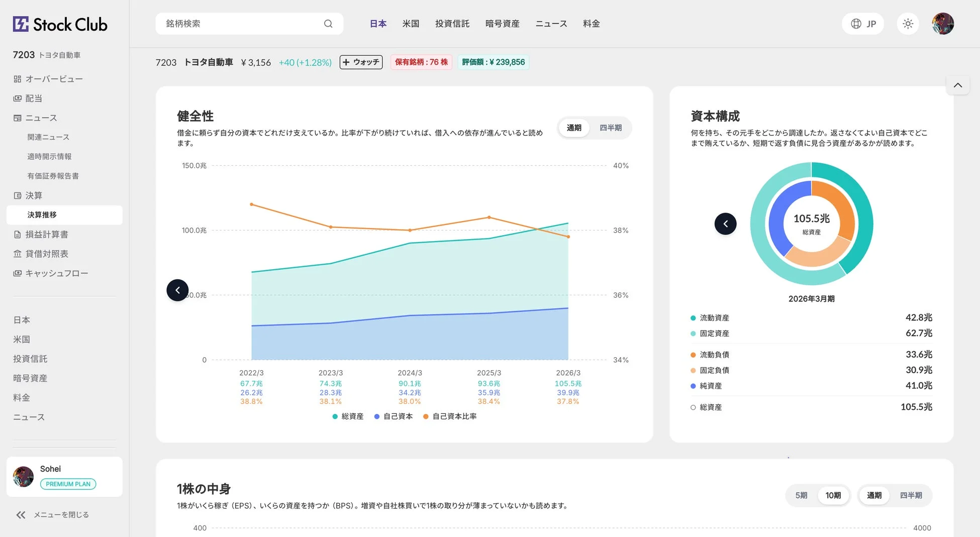Viewport: 980px width, 537px height.
Task: Select 10期 period toggle
Action: tap(833, 495)
